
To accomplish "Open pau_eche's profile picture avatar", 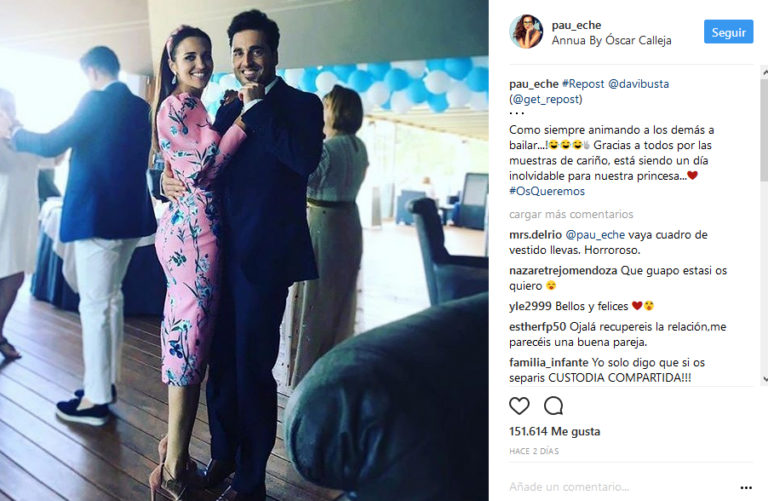I will pos(526,32).
